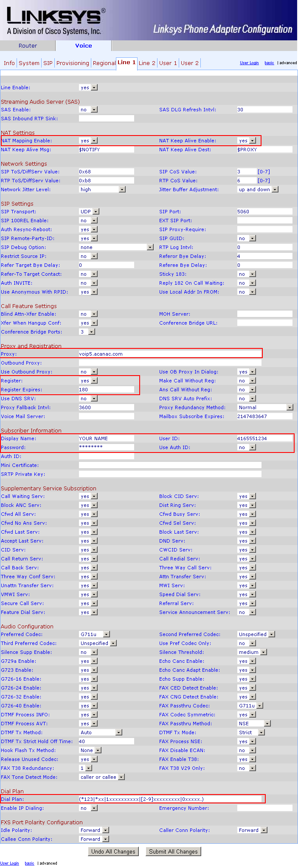Click the Password field
298x868 pixels.
click(x=107, y=447)
